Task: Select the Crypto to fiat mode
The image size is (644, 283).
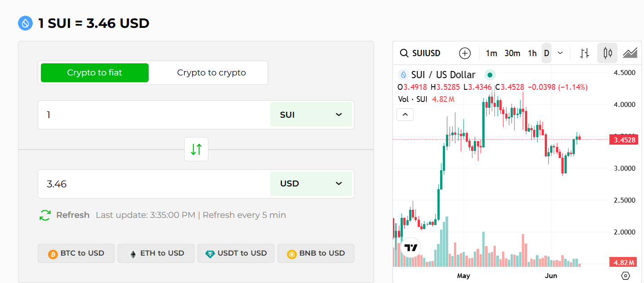Action: [x=94, y=72]
